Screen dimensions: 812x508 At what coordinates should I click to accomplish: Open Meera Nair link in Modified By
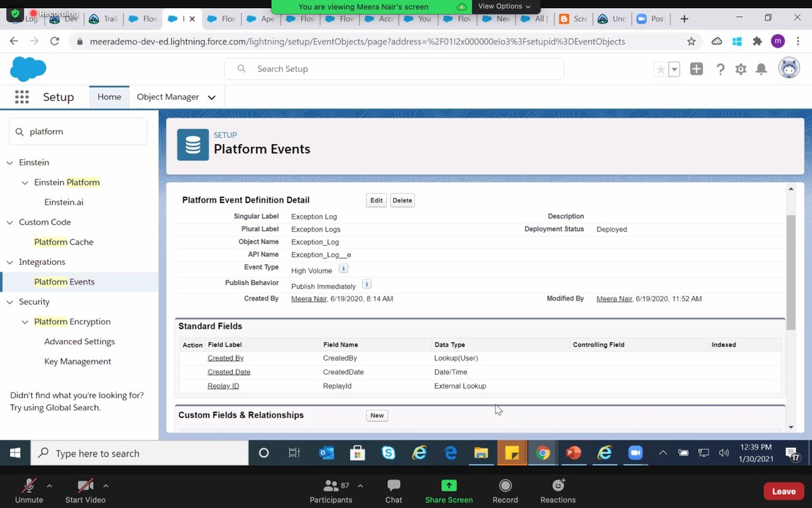click(x=614, y=299)
